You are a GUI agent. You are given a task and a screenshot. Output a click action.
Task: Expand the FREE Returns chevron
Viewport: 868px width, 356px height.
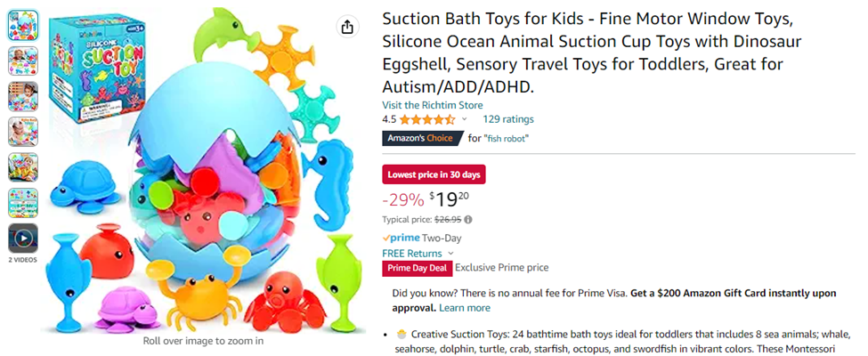(x=450, y=254)
